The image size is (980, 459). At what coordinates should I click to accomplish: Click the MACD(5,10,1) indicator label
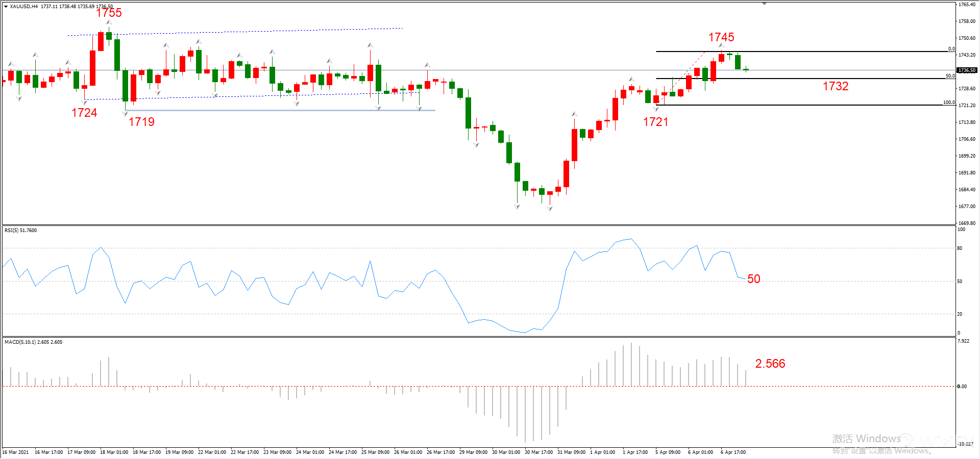point(33,342)
